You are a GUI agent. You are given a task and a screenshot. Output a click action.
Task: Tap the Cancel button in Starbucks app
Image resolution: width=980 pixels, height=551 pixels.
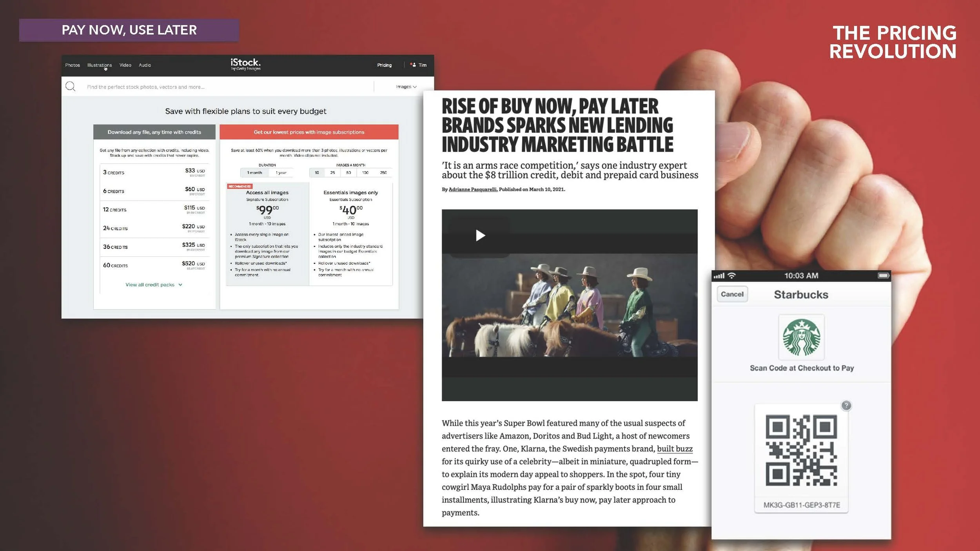tap(732, 294)
